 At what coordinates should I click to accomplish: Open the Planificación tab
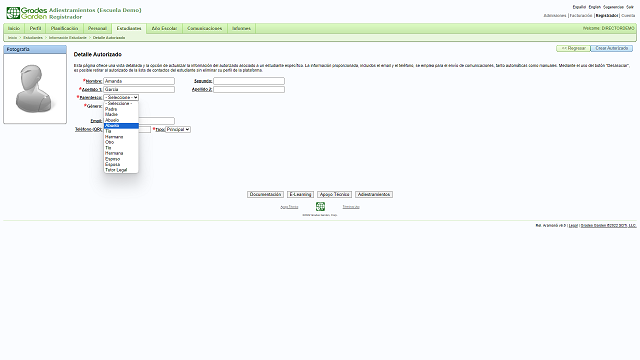click(64, 29)
